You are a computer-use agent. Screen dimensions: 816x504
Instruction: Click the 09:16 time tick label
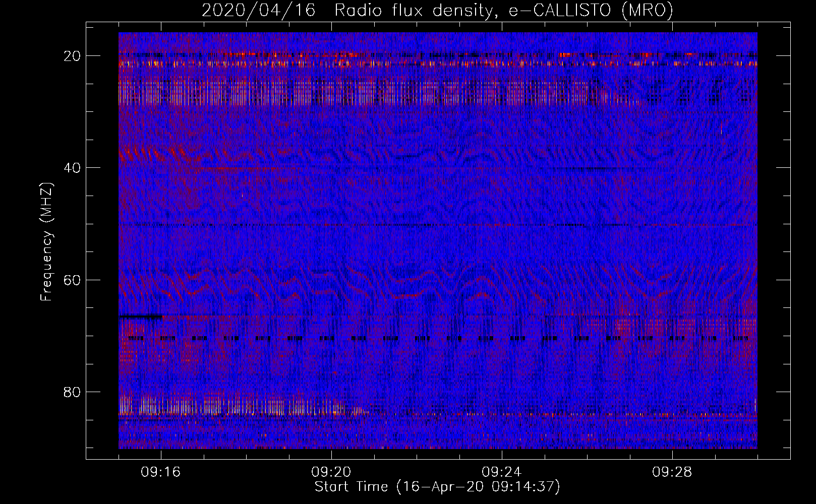pos(161,472)
